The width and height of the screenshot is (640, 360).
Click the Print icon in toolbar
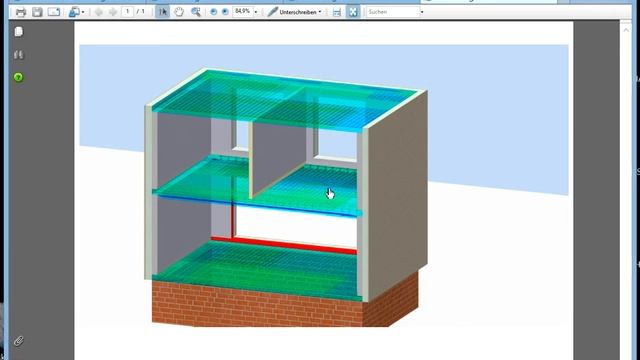[x=20, y=12]
